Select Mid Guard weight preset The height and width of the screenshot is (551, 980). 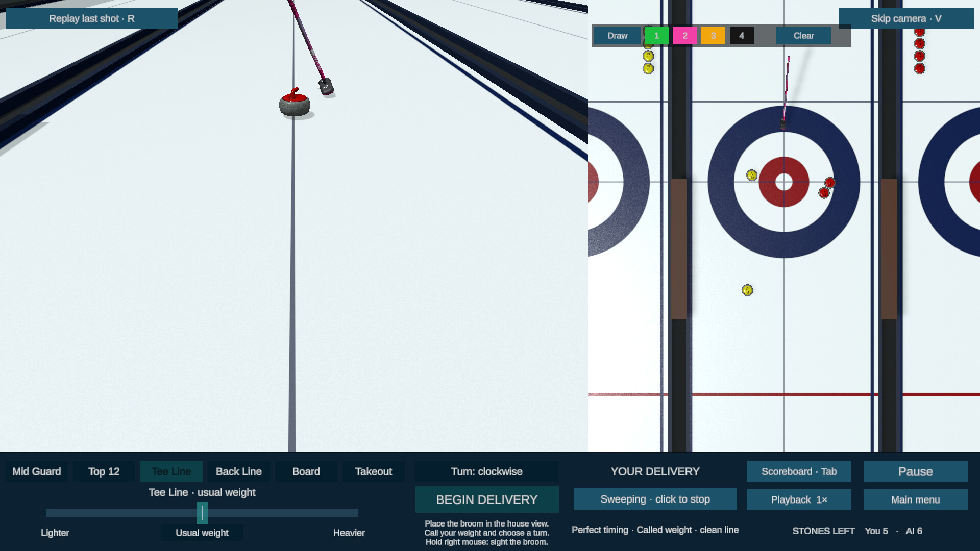(x=37, y=471)
